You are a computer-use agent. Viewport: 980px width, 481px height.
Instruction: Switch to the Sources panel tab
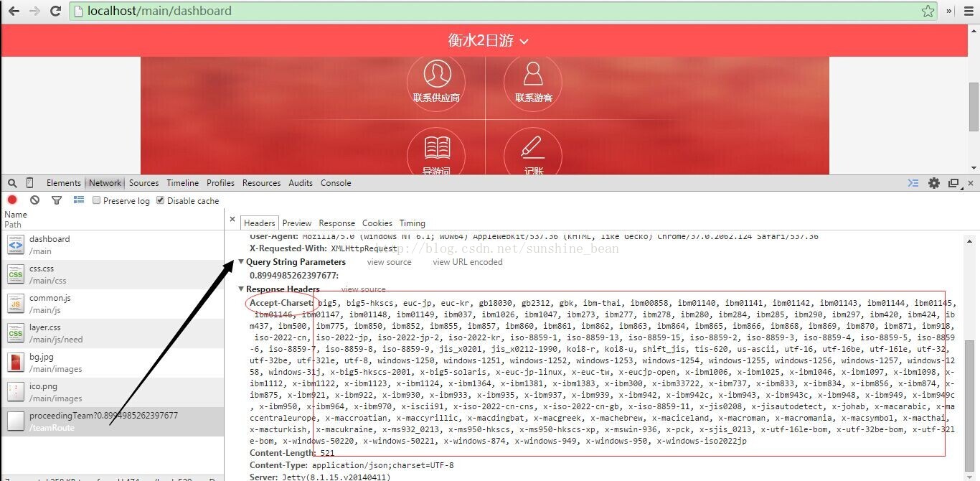click(144, 183)
